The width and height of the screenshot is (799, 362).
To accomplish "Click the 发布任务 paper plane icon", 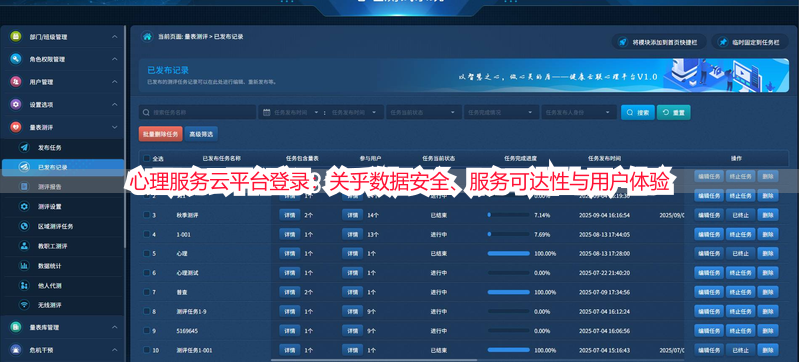I will pos(24,147).
